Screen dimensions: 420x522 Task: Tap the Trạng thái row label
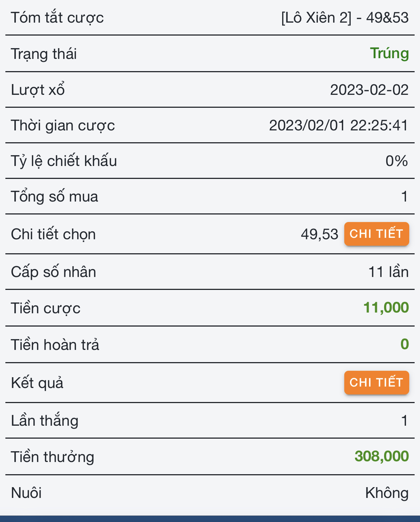[x=44, y=54]
